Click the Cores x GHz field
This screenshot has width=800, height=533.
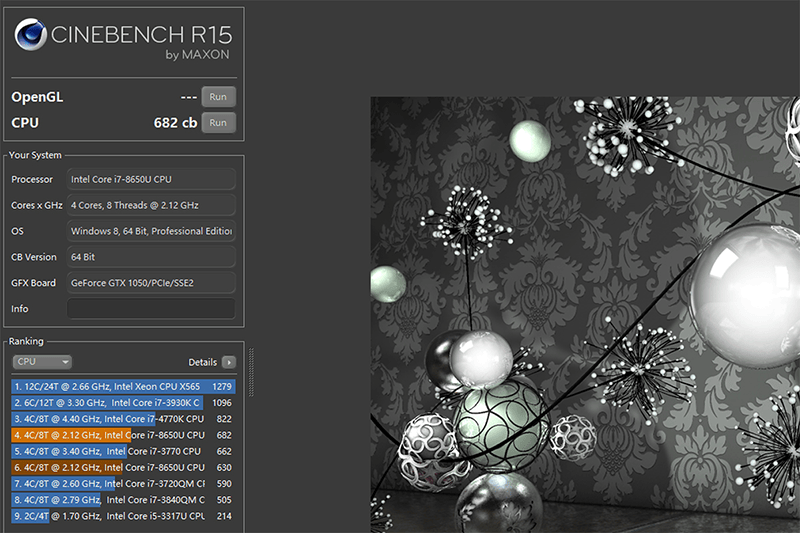[x=151, y=205]
